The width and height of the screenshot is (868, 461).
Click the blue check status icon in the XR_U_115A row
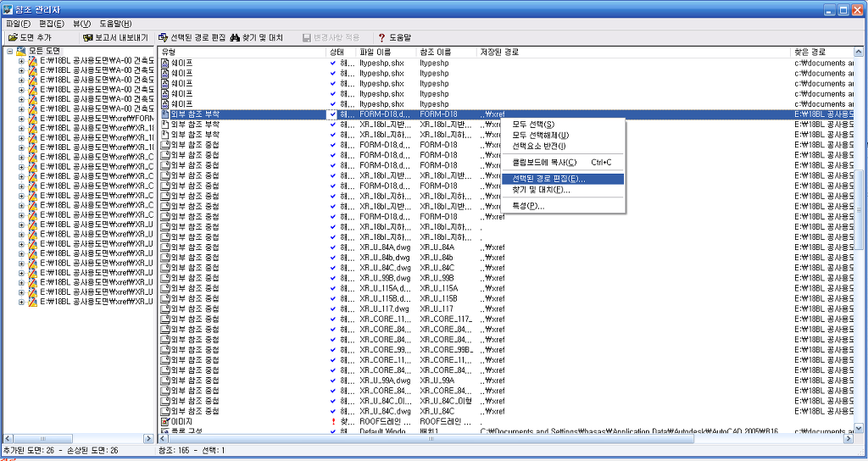(332, 288)
